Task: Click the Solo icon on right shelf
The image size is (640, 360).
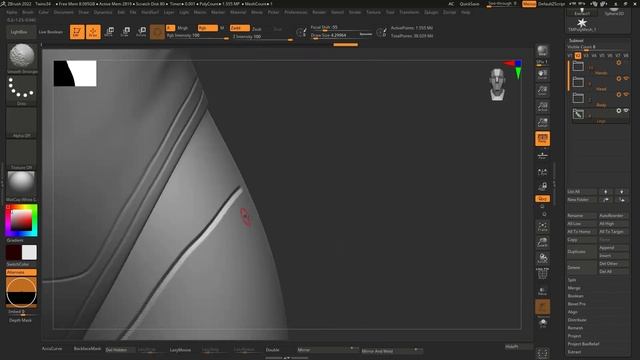Action: (x=542, y=323)
